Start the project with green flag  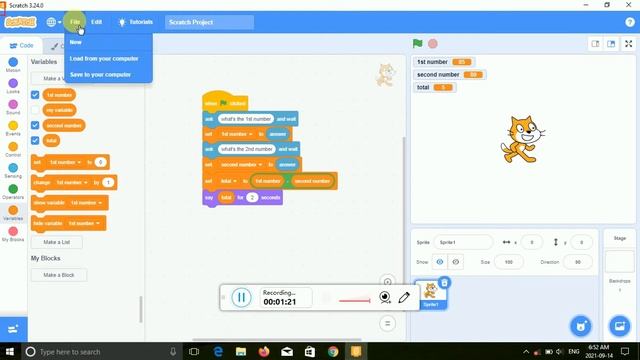[x=417, y=43]
